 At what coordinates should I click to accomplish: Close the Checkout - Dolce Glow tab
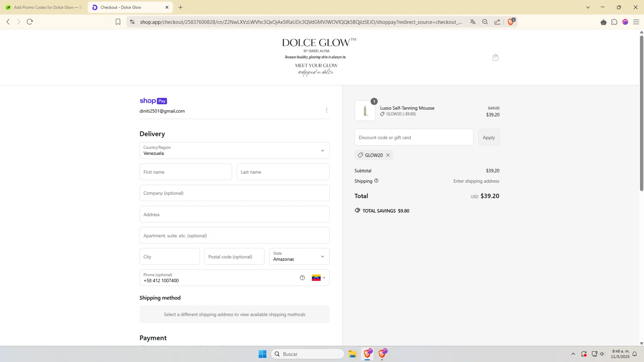[167, 7]
